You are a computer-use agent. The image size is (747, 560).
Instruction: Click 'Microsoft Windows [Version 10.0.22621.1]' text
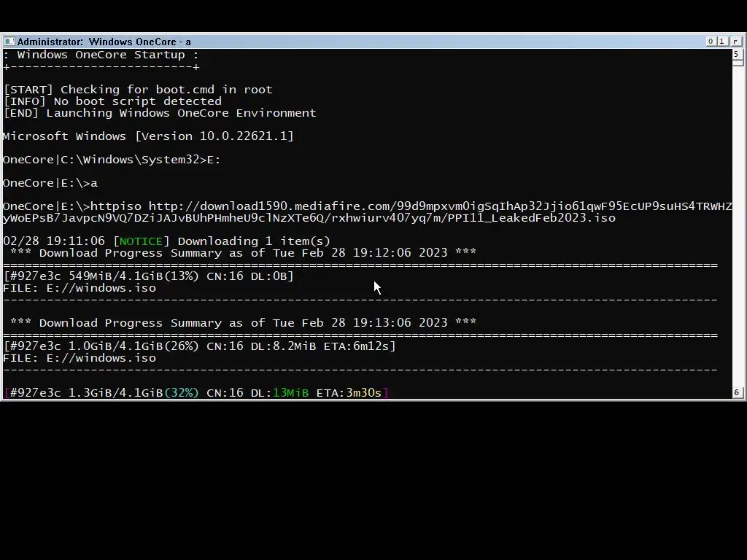148,136
